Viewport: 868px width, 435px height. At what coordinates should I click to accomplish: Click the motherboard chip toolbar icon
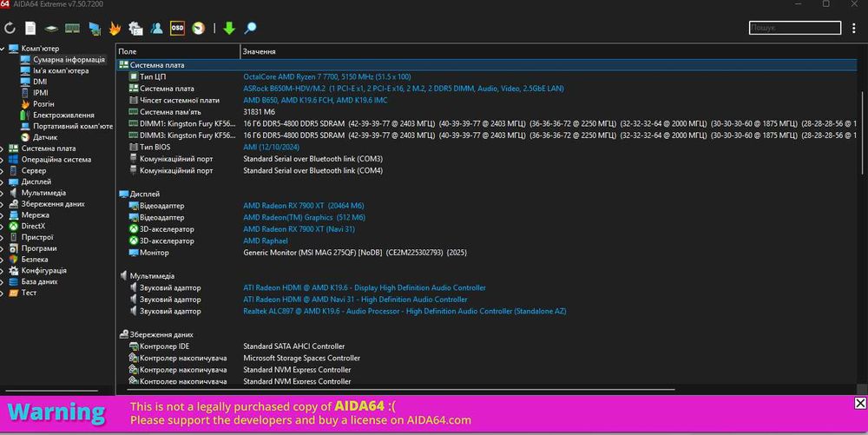[x=51, y=28]
